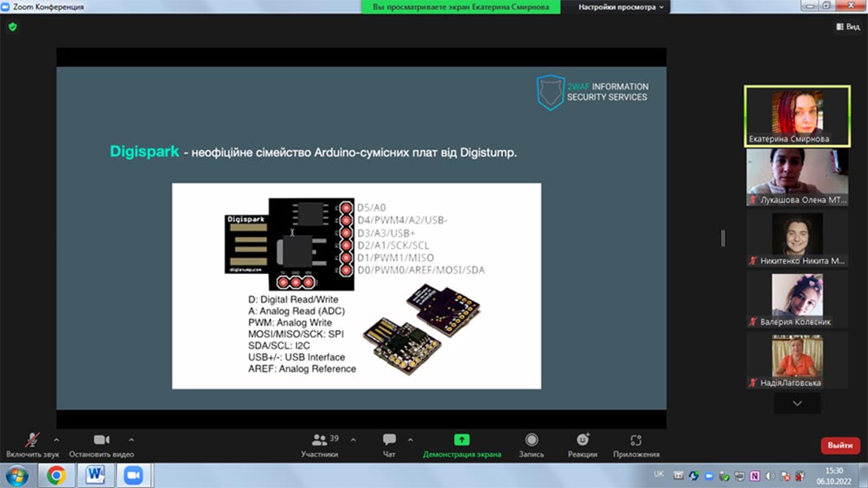Screen dimensions: 868x488
Task: Select Никитенко Никита's video thumbnail
Action: coord(797,238)
